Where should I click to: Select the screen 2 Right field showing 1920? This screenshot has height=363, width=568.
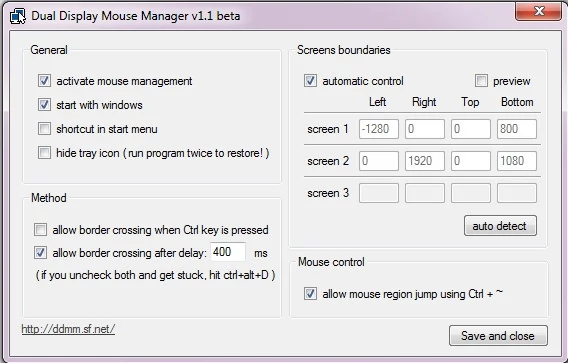point(425,161)
